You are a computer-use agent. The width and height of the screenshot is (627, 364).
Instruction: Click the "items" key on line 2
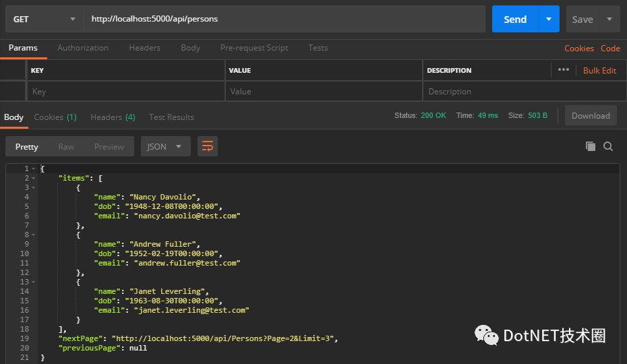pyautogui.click(x=74, y=179)
